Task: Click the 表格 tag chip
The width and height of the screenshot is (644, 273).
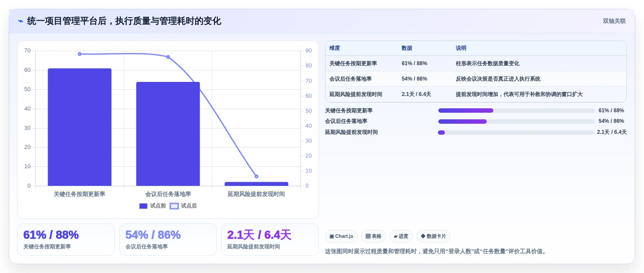Action: [x=374, y=236]
